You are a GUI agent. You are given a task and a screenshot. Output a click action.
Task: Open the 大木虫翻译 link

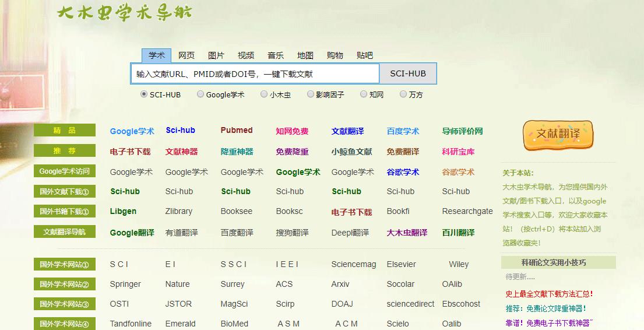pos(407,232)
